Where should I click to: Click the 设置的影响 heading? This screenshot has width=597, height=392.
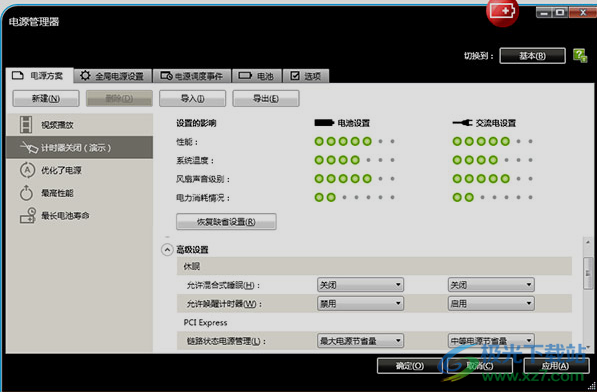(196, 123)
